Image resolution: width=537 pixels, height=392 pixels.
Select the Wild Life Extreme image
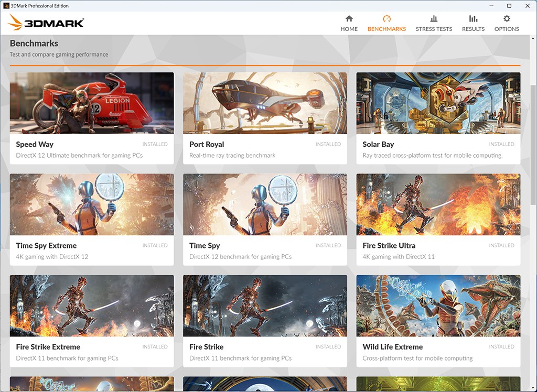point(438,306)
